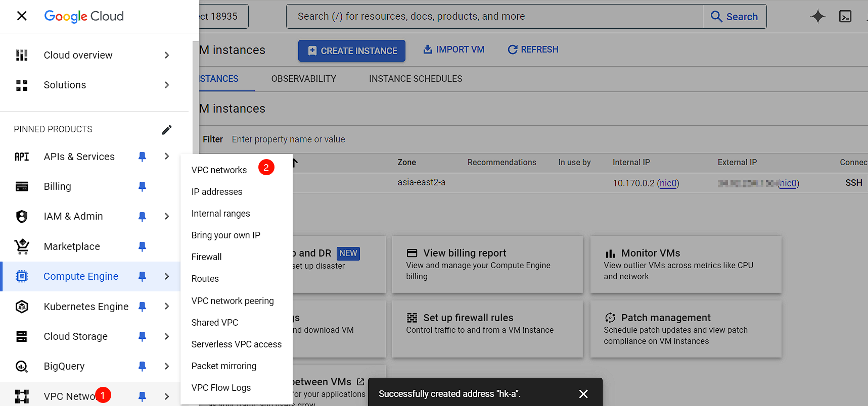
Task: Click the Search button
Action: click(735, 17)
